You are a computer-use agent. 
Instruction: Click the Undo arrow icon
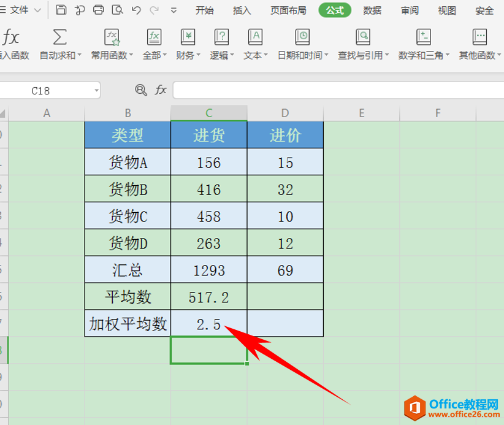click(136, 10)
